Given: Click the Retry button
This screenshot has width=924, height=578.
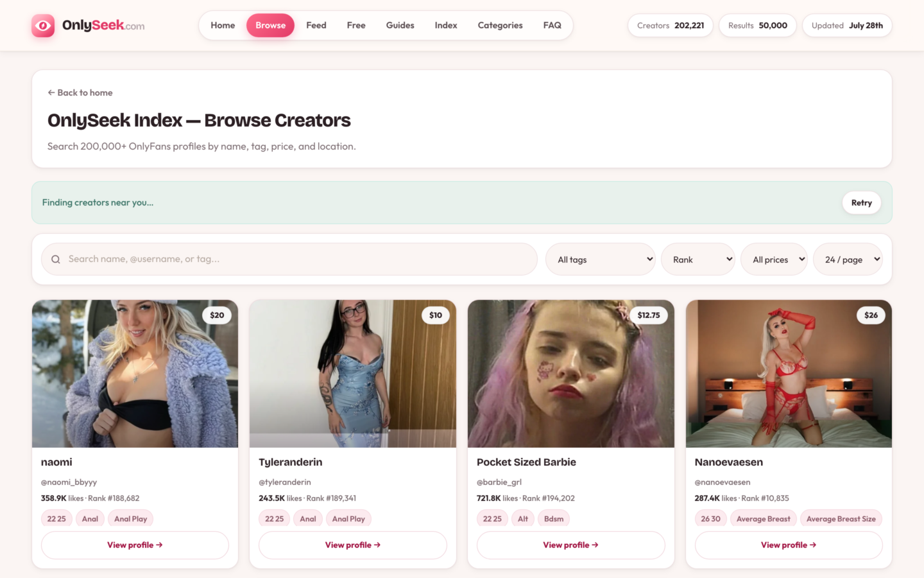Looking at the screenshot, I should tap(862, 203).
